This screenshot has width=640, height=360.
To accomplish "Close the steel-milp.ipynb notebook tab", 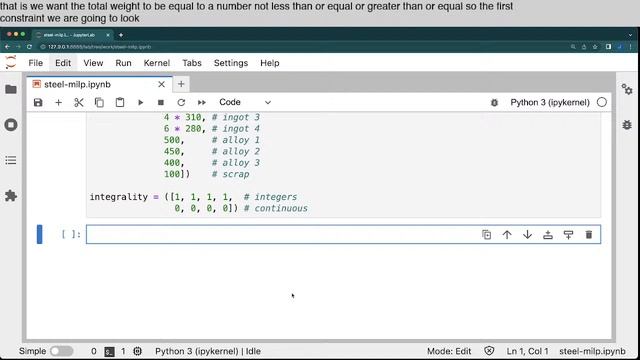I will click(162, 84).
